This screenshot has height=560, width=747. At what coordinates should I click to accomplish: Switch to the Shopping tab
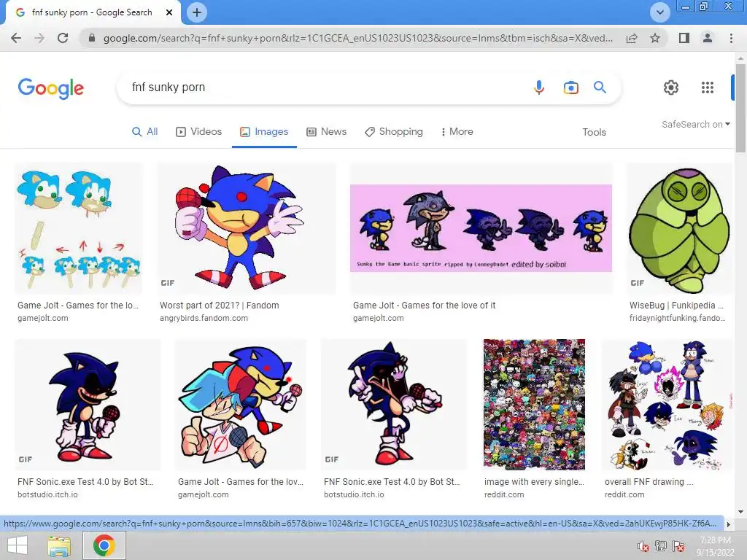[393, 132]
